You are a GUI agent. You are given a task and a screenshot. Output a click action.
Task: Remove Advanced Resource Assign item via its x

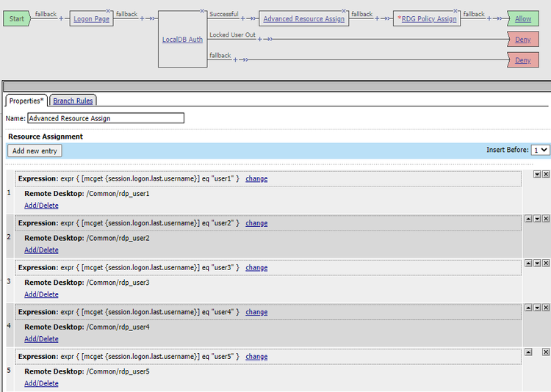(x=344, y=11)
